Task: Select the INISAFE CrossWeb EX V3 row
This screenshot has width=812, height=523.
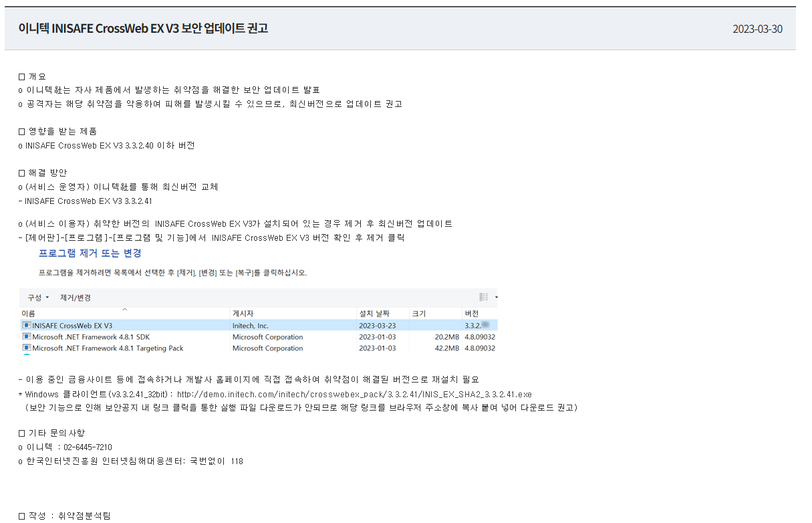Action: click(x=259, y=326)
